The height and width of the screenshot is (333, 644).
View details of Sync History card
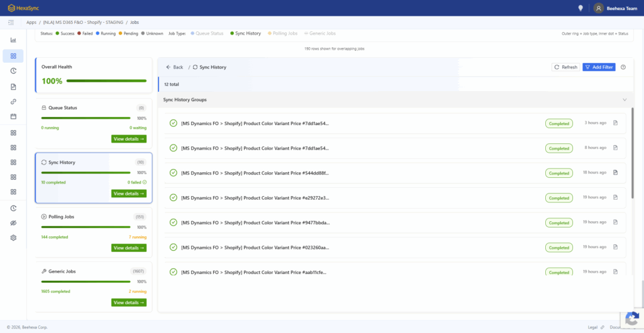pos(128,194)
